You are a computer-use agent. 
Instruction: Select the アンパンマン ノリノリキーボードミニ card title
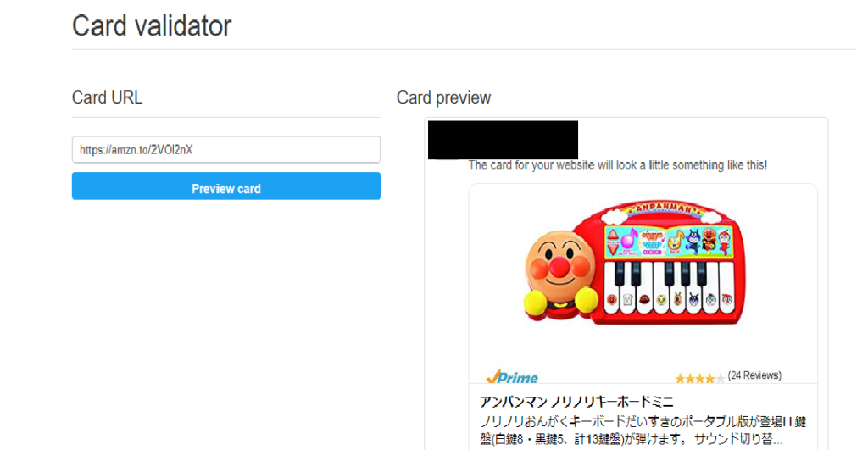pos(576,402)
